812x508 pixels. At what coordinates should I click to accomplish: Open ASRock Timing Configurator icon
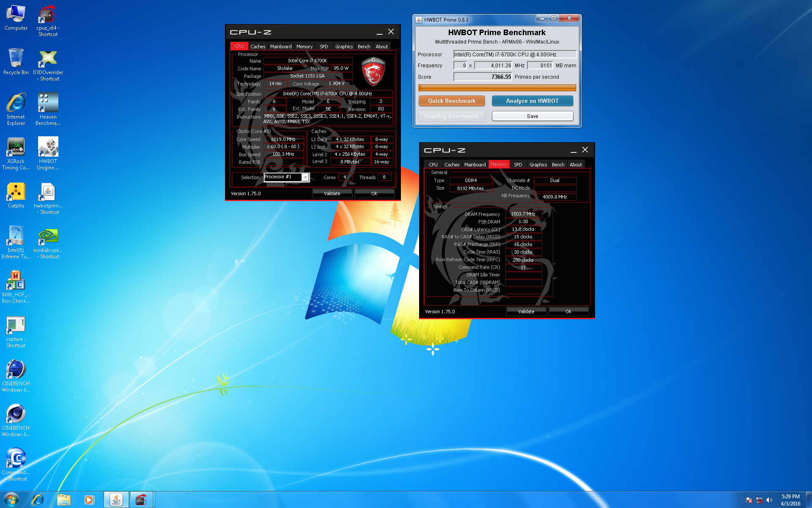[16, 154]
